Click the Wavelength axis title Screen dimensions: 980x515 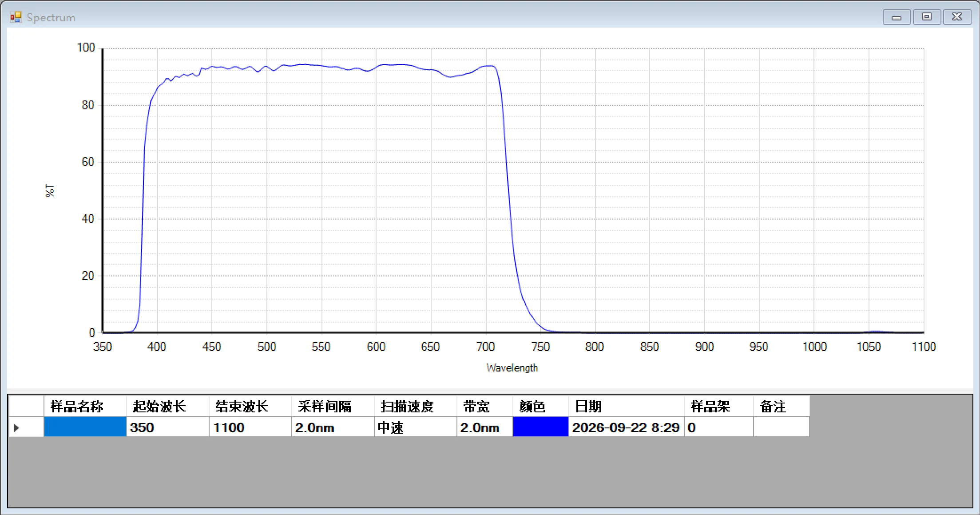click(x=512, y=368)
